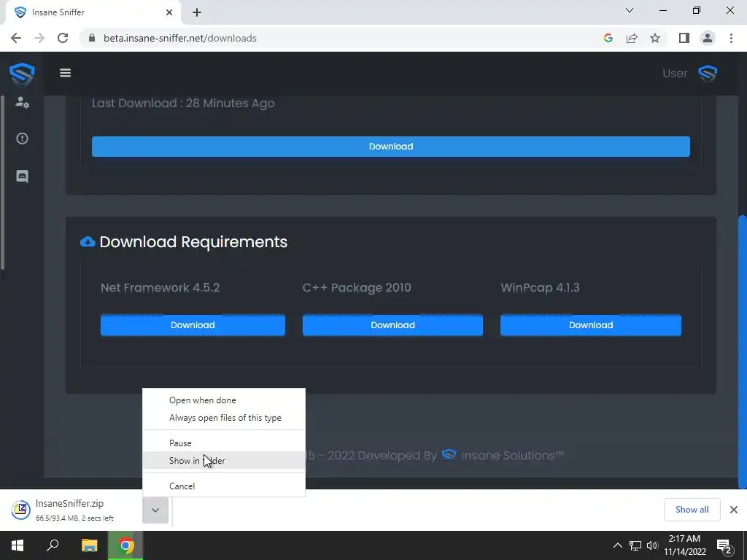Share this page via share icon

(632, 38)
